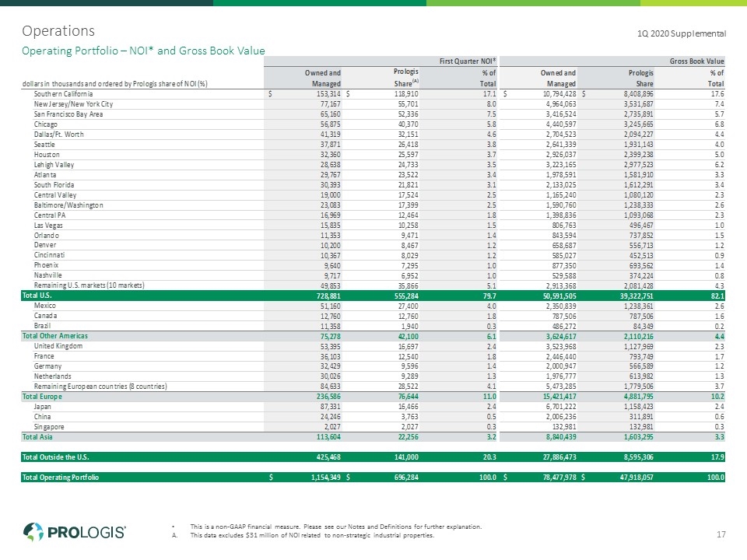Select the 'Las Vegas' row label
Viewport: 747px width, 560px height.
pos(48,226)
